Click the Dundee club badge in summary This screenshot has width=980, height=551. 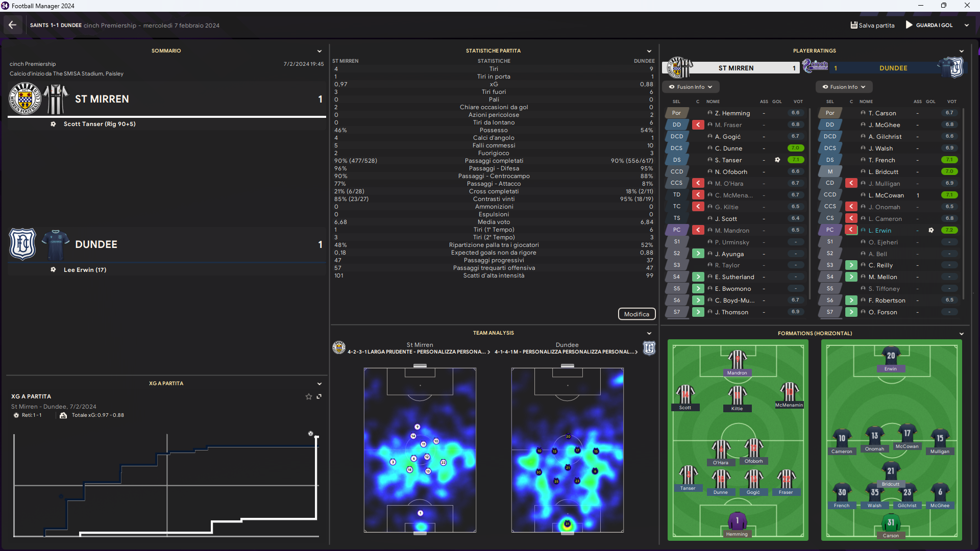[22, 244]
